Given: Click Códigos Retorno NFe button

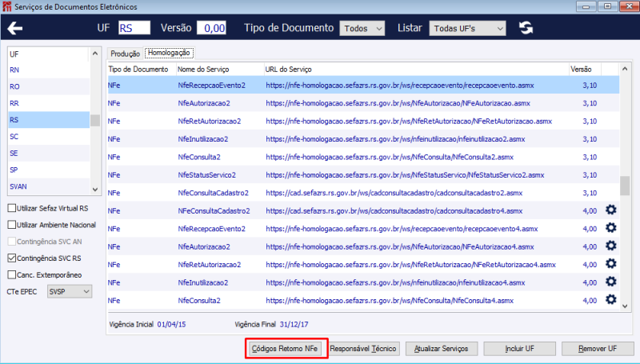Looking at the screenshot, I should pyautogui.click(x=285, y=349).
